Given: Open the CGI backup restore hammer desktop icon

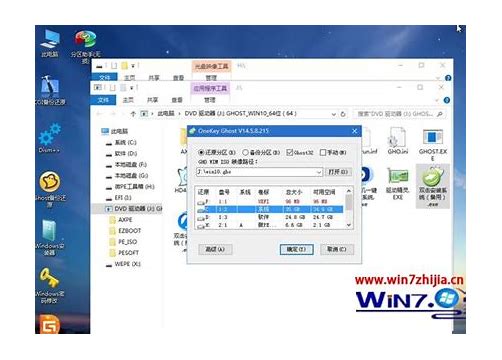Looking at the screenshot, I should pyautogui.click(x=50, y=89).
